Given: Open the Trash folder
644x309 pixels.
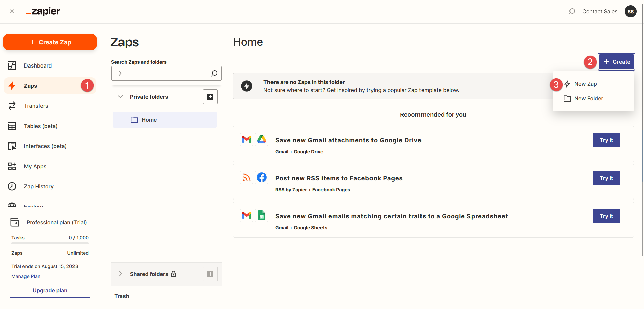Looking at the screenshot, I should [122, 296].
